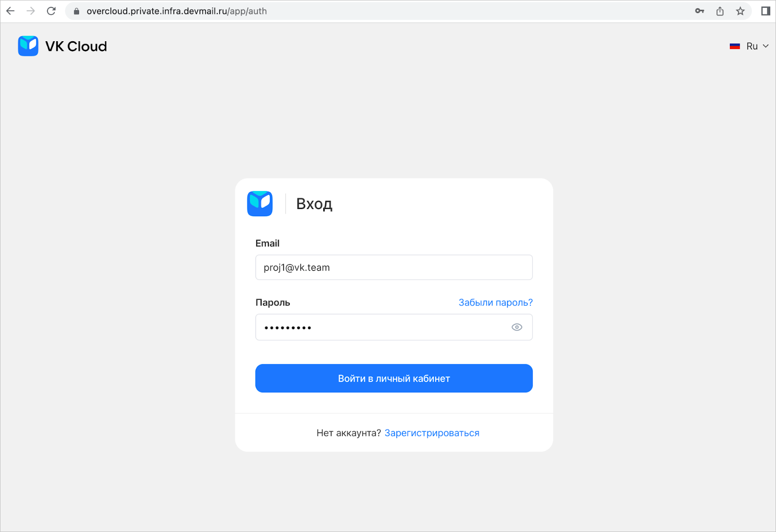Image resolution: width=776 pixels, height=532 pixels.
Task: Click the Нет аккаунта? text
Action: tap(349, 433)
